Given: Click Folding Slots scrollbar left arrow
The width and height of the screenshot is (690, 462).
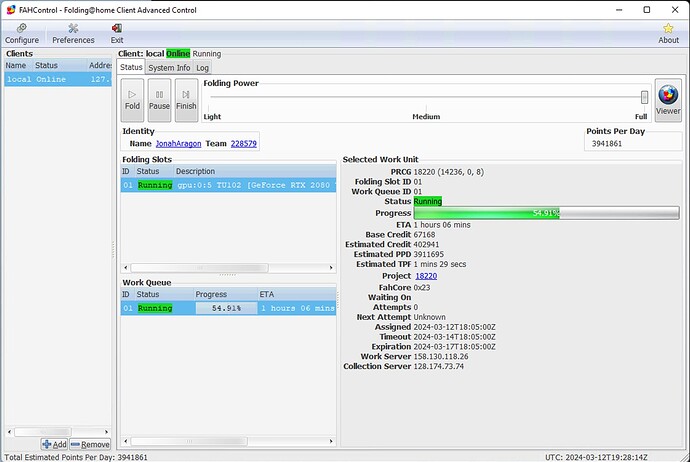Looking at the screenshot, I should click(126, 268).
